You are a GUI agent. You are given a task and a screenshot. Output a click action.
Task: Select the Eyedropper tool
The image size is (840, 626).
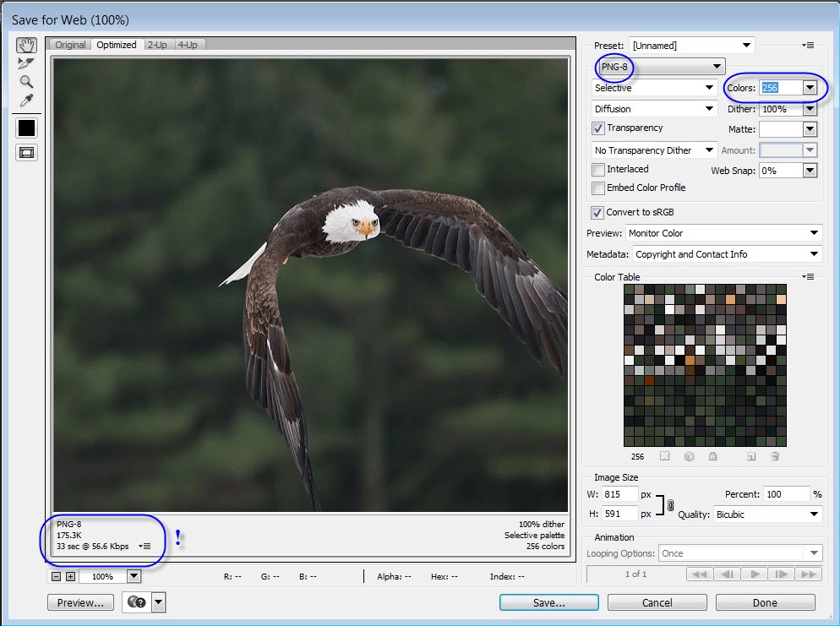(26, 101)
